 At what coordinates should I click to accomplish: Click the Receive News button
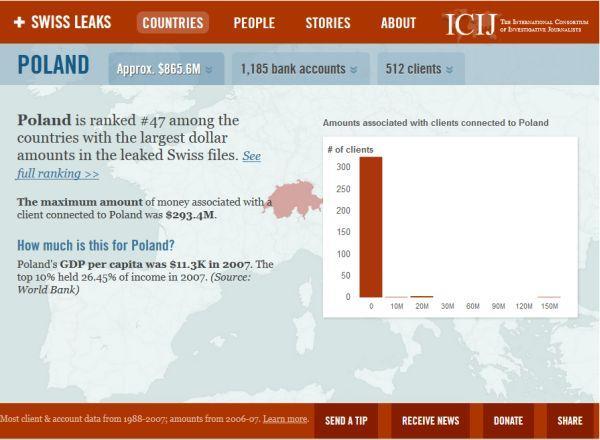click(x=433, y=421)
